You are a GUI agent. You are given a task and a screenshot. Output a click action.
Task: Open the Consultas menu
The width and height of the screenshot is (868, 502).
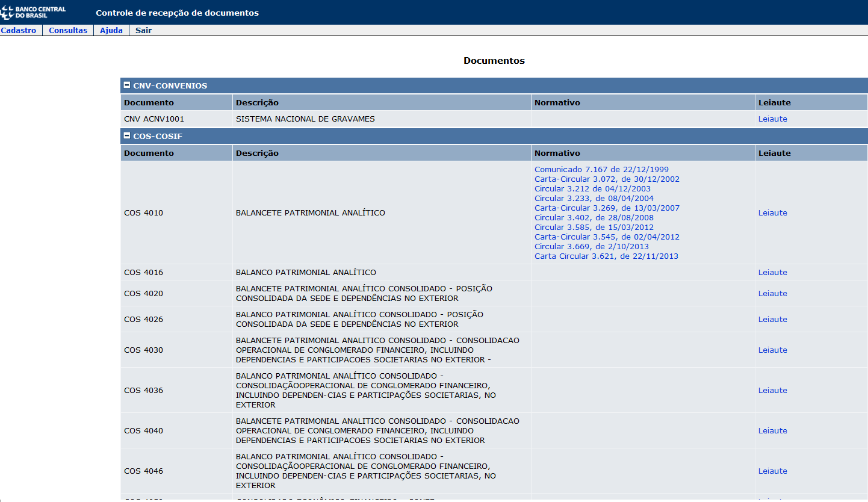coord(68,30)
